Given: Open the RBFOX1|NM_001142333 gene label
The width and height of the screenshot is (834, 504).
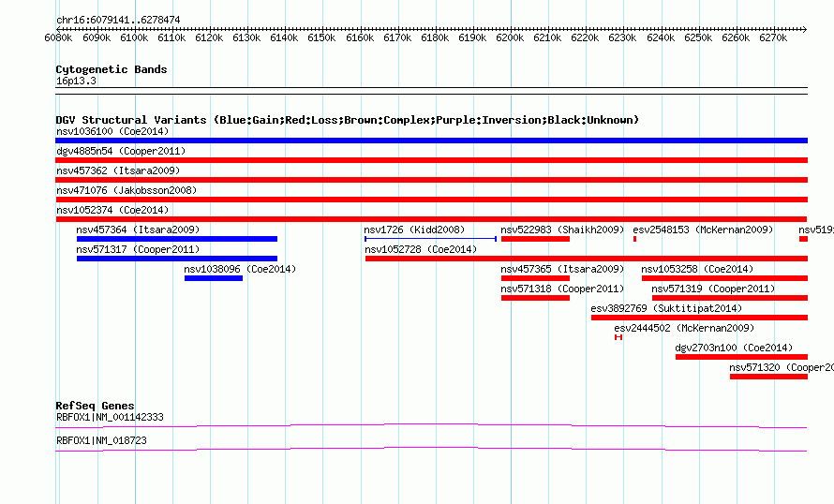Looking at the screenshot, I should (x=110, y=417).
